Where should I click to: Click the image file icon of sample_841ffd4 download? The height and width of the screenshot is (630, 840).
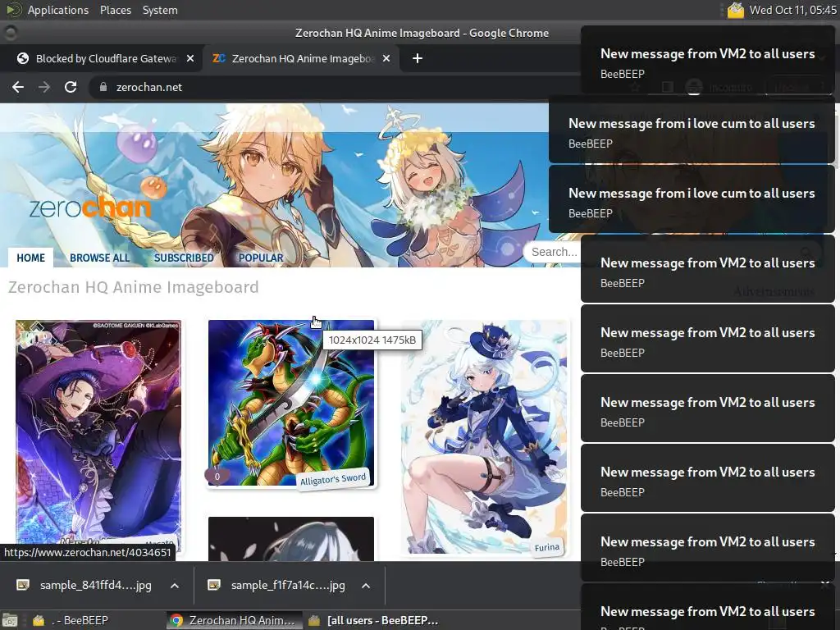[23, 585]
